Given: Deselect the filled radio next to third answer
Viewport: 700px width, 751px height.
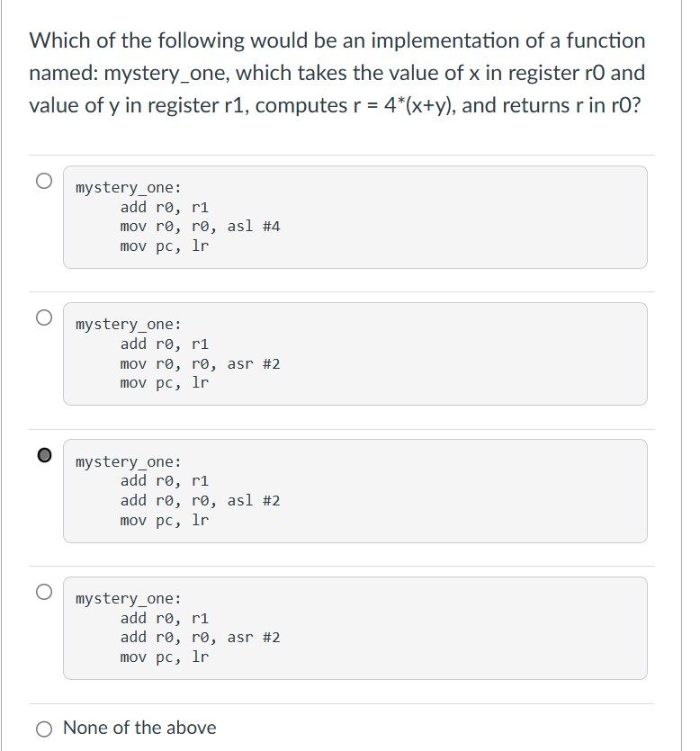Looking at the screenshot, I should pos(43,453).
